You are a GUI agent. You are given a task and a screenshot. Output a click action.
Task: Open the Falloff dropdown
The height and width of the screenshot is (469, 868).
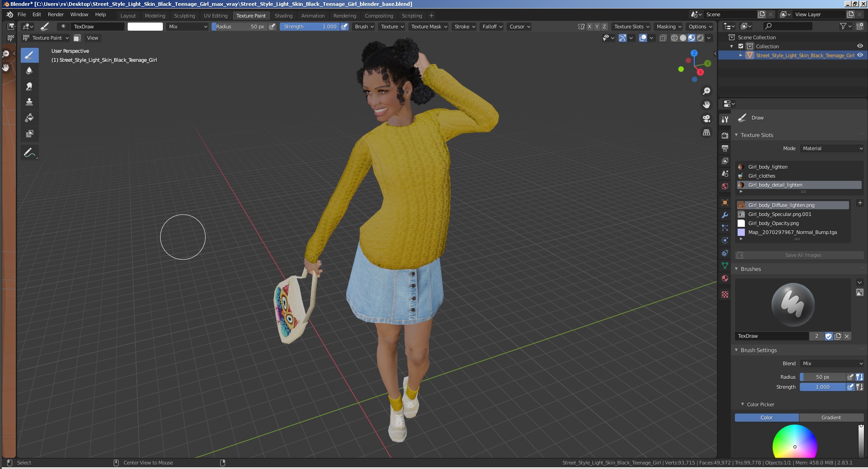coord(492,27)
